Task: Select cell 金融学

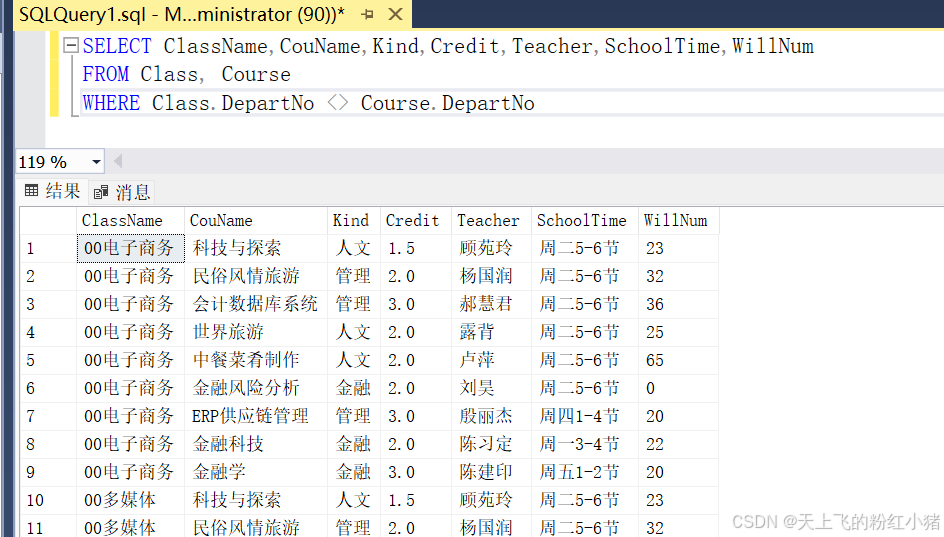Action: tap(256, 473)
